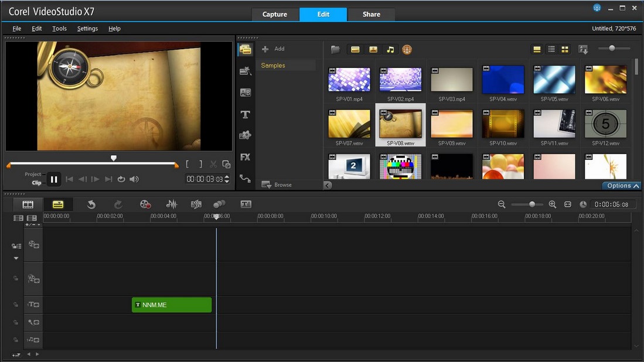Click the Record/Capture option icon

145,204
